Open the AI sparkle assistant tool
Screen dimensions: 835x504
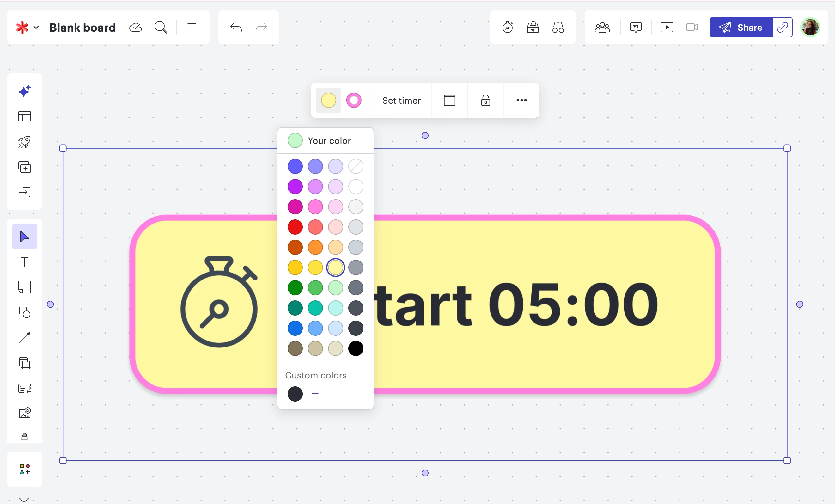(x=24, y=91)
